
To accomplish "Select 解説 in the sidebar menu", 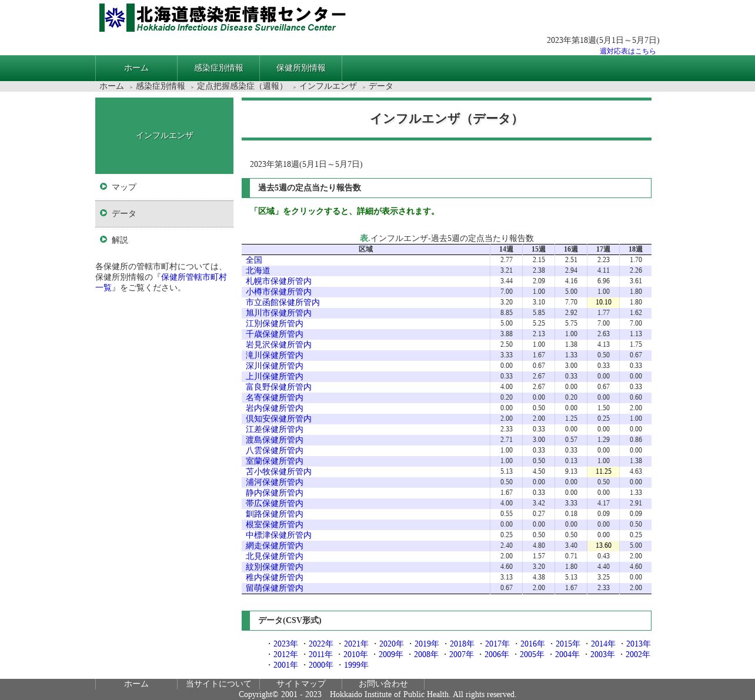I will (164, 240).
